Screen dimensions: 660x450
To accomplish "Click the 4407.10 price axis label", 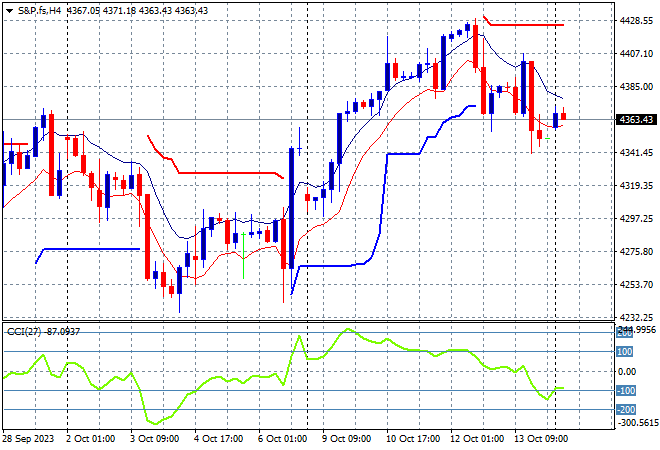I will (x=636, y=53).
